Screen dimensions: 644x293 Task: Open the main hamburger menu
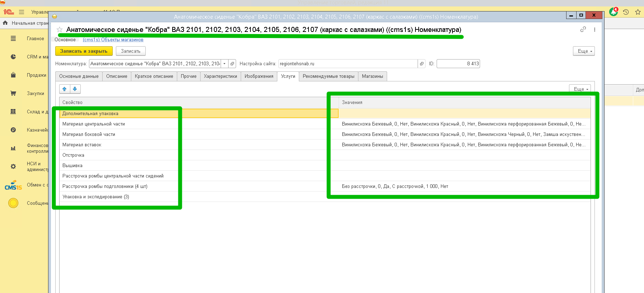click(22, 12)
